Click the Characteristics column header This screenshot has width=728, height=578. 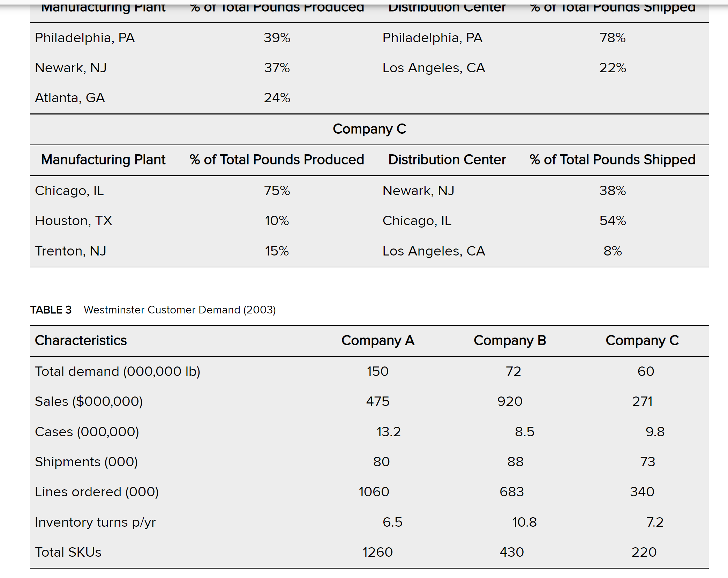[x=81, y=341]
